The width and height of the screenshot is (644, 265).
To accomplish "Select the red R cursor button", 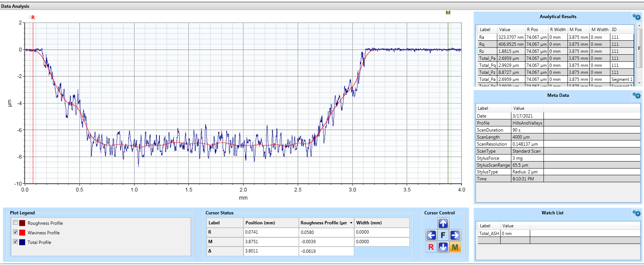I will tap(431, 247).
